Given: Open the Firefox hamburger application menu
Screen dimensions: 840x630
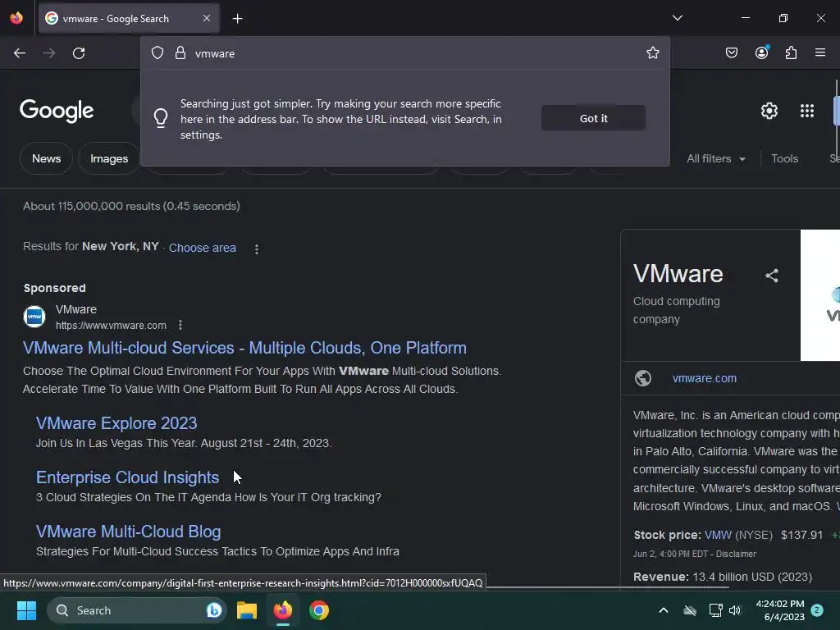Looking at the screenshot, I should pos(820,52).
